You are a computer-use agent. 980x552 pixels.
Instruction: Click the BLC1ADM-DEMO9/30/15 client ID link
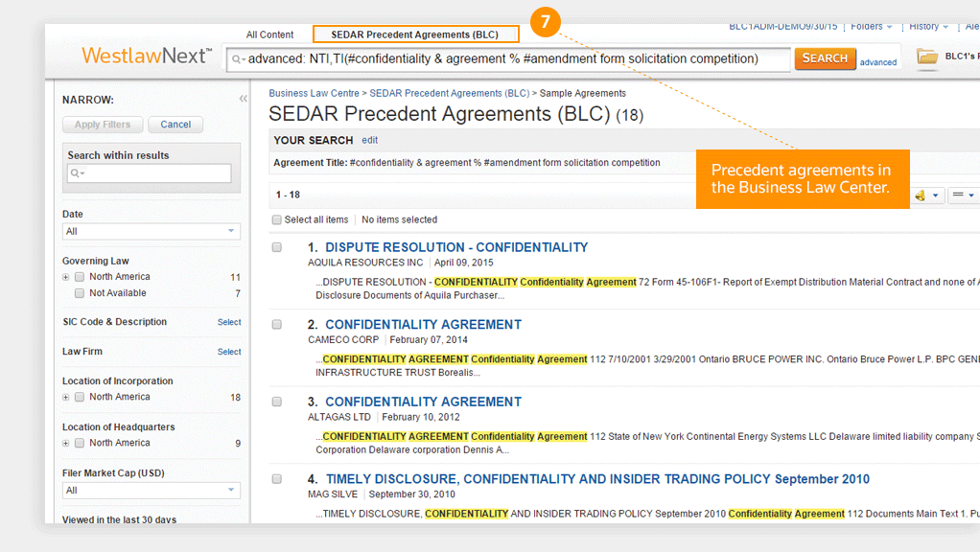pos(782,27)
